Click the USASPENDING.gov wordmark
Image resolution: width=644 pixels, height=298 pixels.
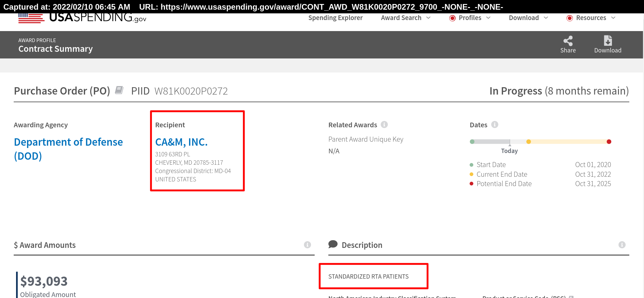pyautogui.click(x=98, y=18)
